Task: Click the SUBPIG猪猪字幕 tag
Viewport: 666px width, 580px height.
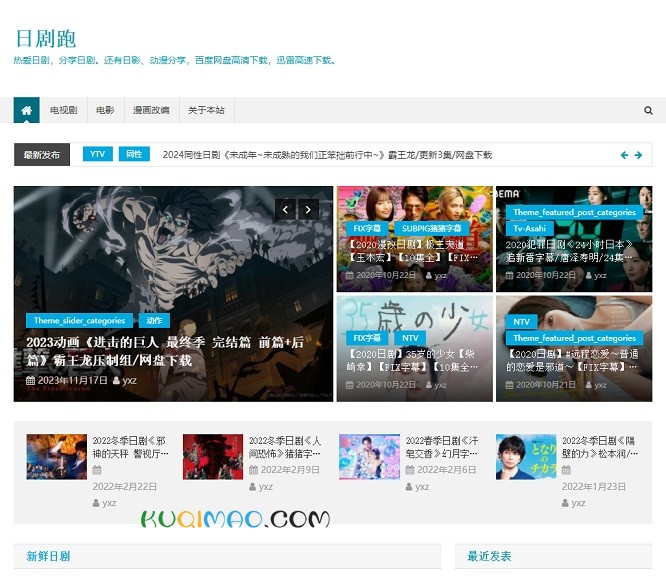Action: coord(432,228)
